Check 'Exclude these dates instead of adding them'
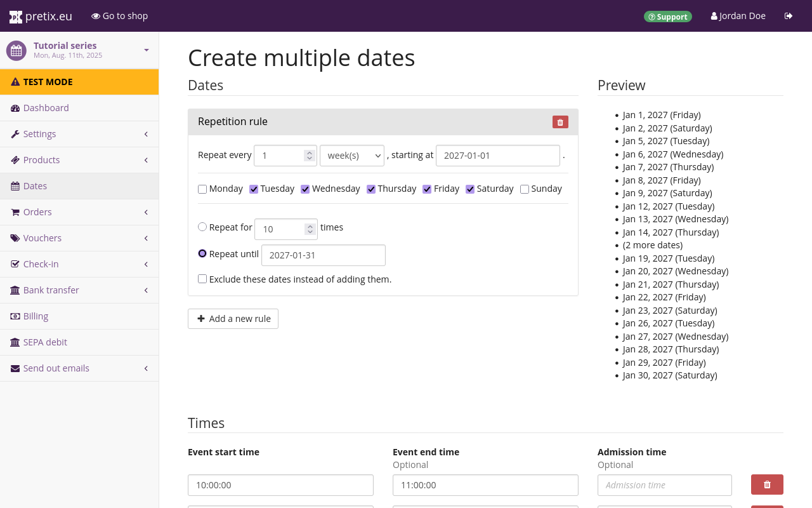The height and width of the screenshot is (508, 812). [x=202, y=278]
